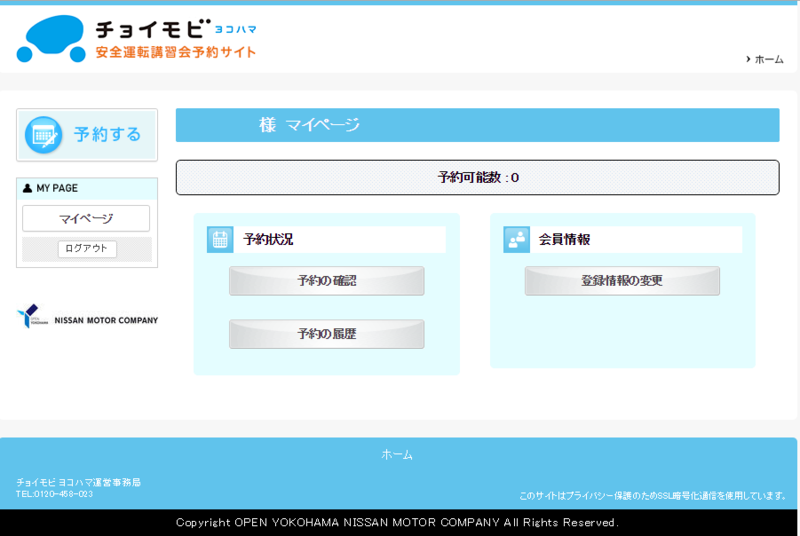Click the Open Yokohama Nissan logo
800x536 pixels.
click(32, 316)
